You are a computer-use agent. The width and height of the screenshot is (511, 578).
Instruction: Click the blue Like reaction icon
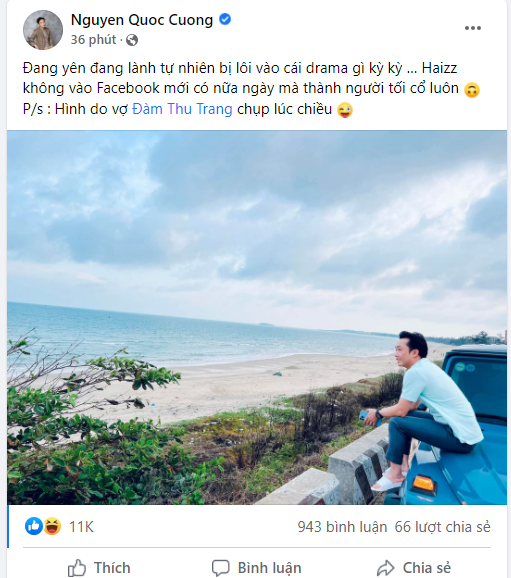pos(34,526)
